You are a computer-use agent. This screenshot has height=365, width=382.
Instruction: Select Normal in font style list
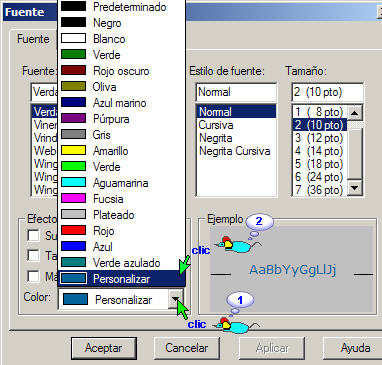point(236,112)
